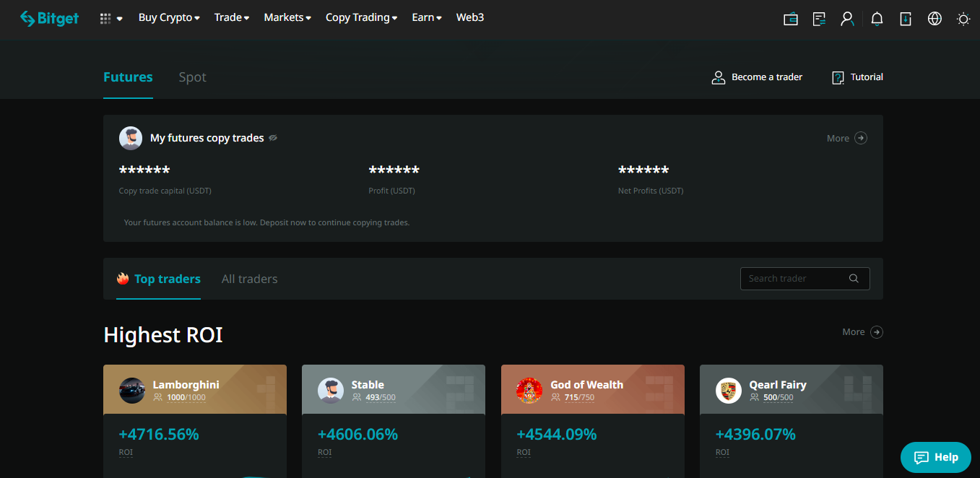Screen dimensions: 980x478
Task: Click the +4606.06% ROI value
Action: [x=358, y=435]
